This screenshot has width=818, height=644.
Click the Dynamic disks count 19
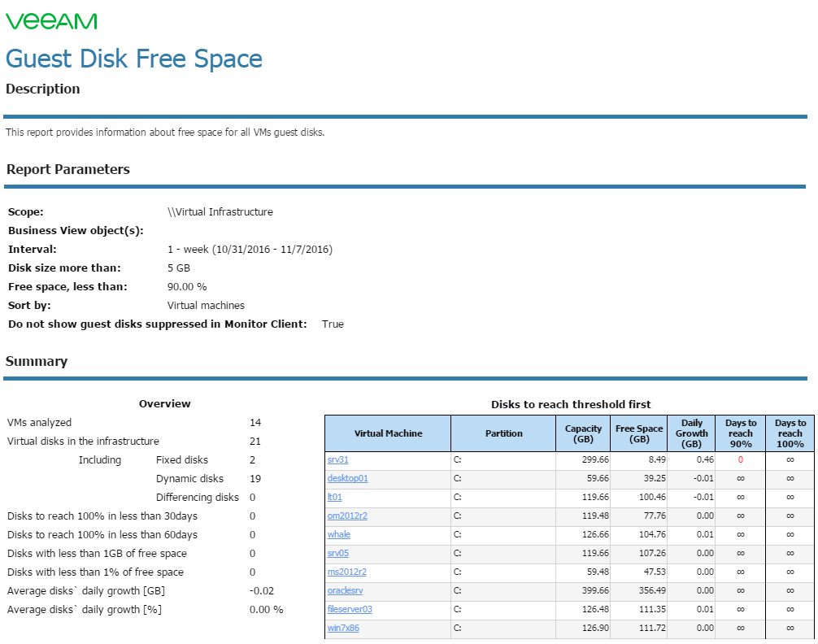(255, 479)
